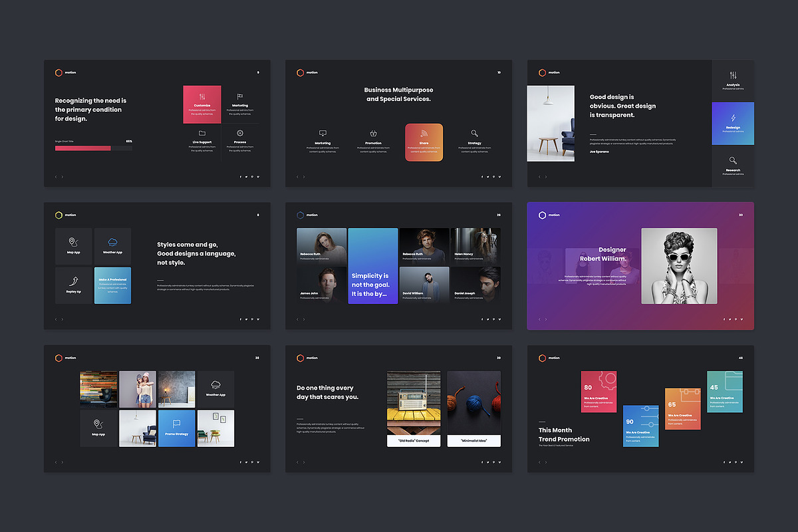Click the motion logo text on slide 46
798x532 pixels.
554,358
